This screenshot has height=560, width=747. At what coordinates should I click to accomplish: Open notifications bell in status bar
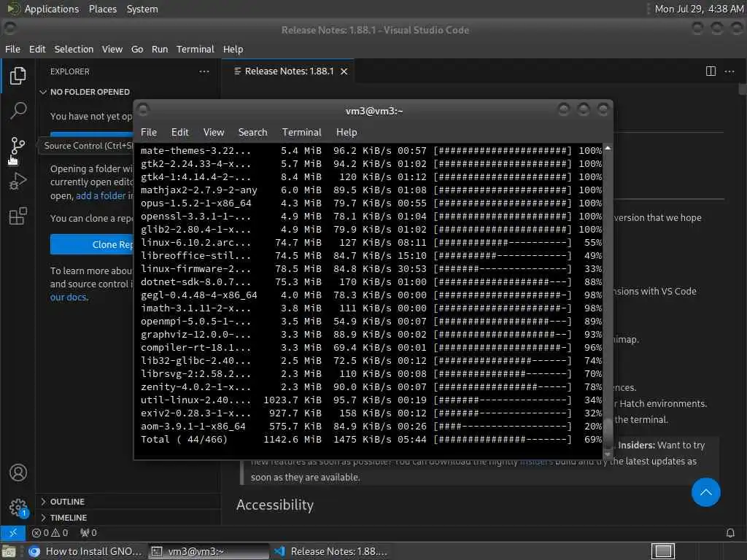pos(730,533)
